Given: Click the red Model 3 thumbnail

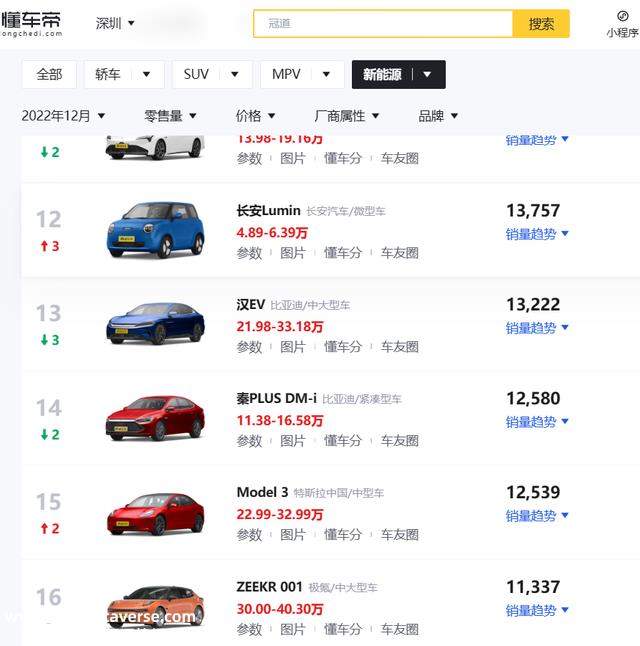Looking at the screenshot, I should click(155, 513).
